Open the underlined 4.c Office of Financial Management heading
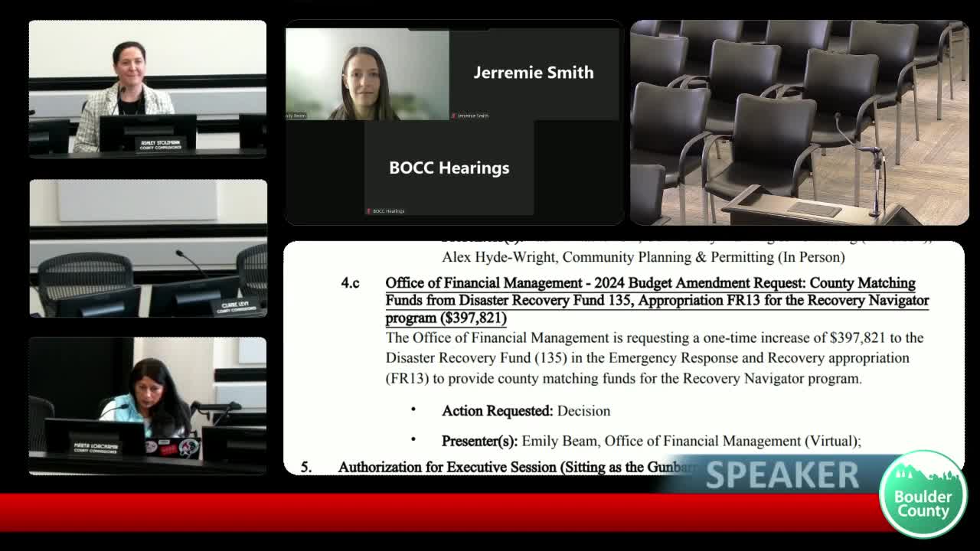 pyautogui.click(x=657, y=300)
